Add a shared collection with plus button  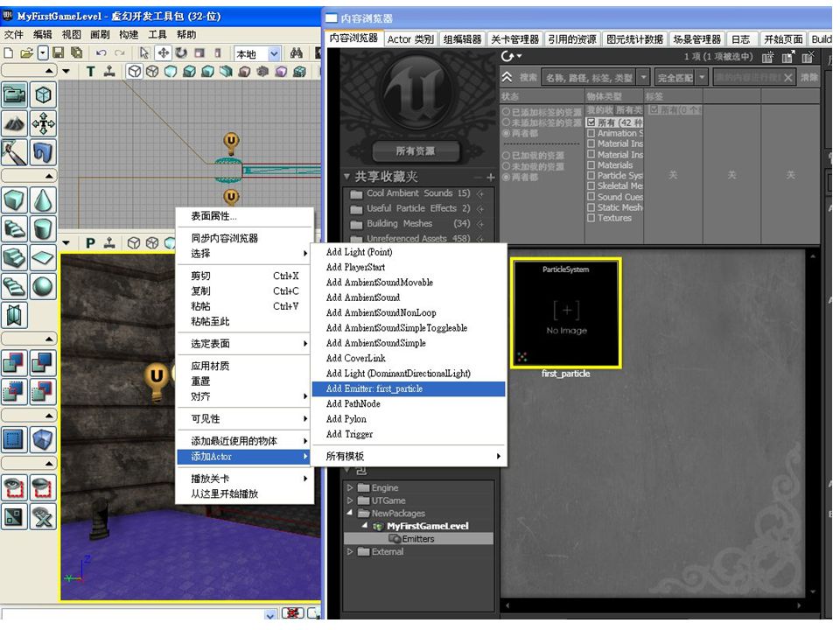[x=490, y=177]
